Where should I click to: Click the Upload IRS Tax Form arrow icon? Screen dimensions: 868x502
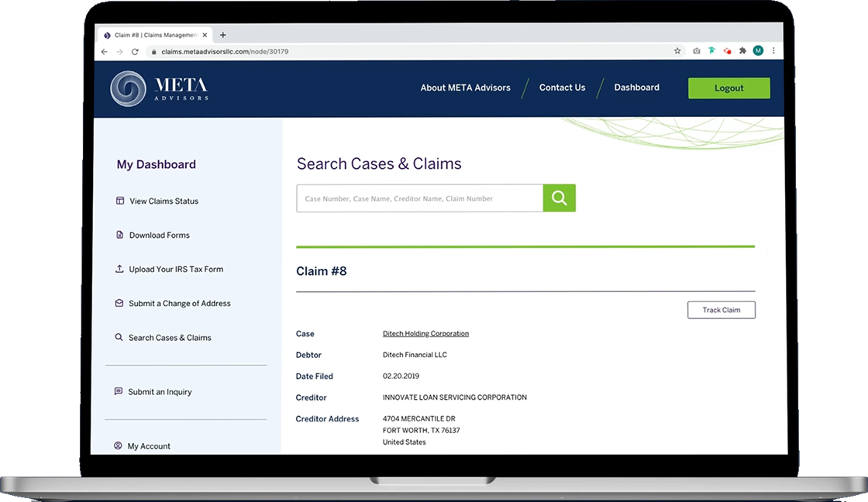click(x=119, y=269)
